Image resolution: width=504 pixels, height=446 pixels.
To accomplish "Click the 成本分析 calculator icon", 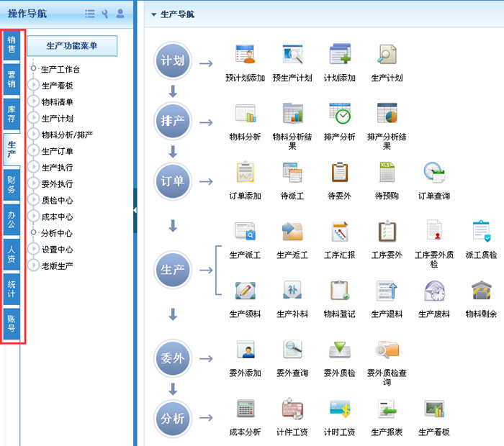I will point(246,409).
